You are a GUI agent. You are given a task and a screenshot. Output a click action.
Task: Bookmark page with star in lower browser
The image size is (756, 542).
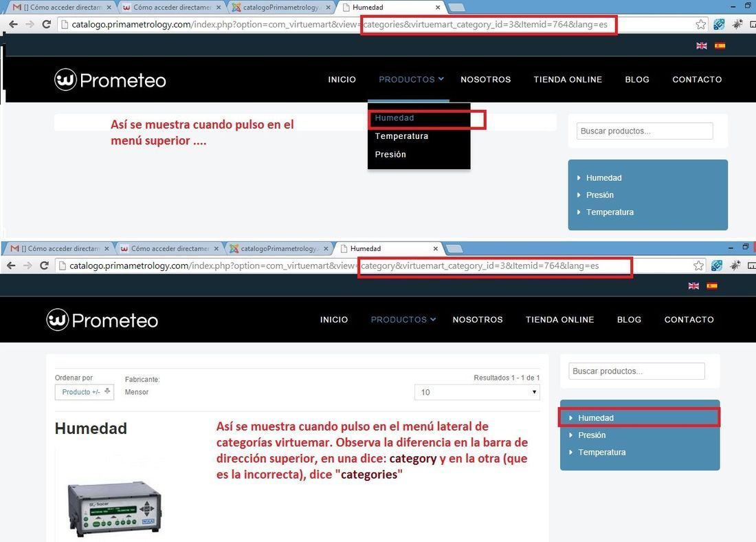click(699, 265)
